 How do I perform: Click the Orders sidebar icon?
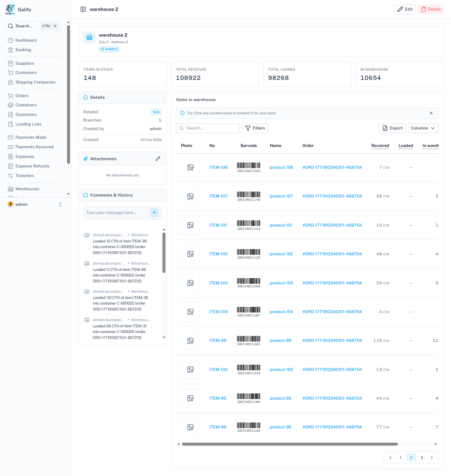click(x=11, y=96)
